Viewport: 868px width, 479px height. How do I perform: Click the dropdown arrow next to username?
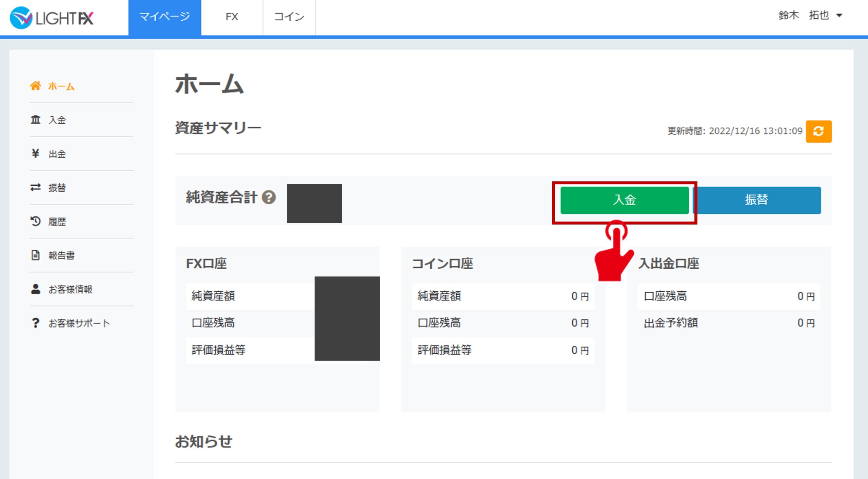pos(839,16)
